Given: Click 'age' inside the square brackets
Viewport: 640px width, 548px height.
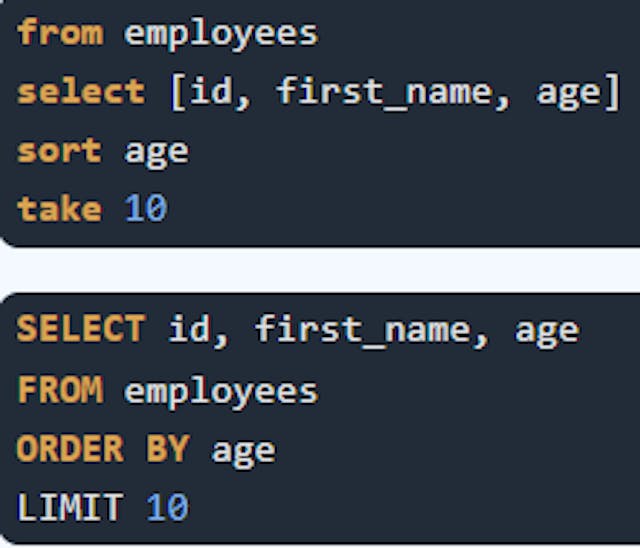Looking at the screenshot, I should [x=569, y=95].
